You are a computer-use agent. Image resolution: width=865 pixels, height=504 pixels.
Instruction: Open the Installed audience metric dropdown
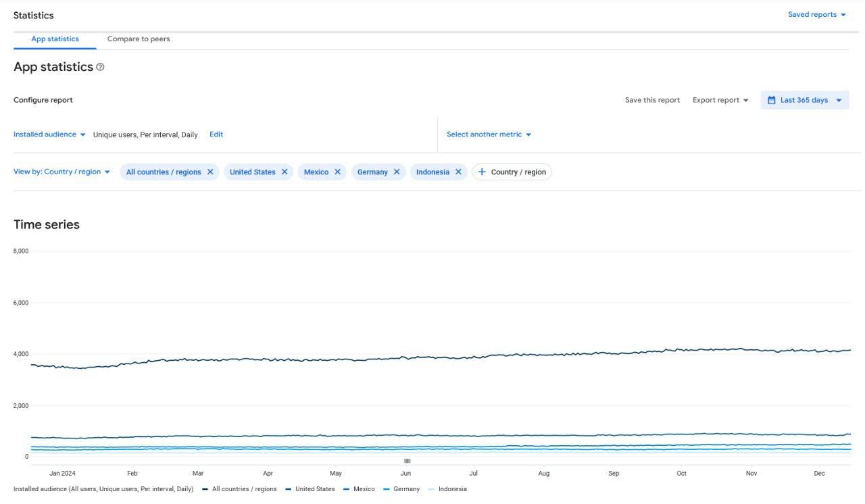[49, 134]
